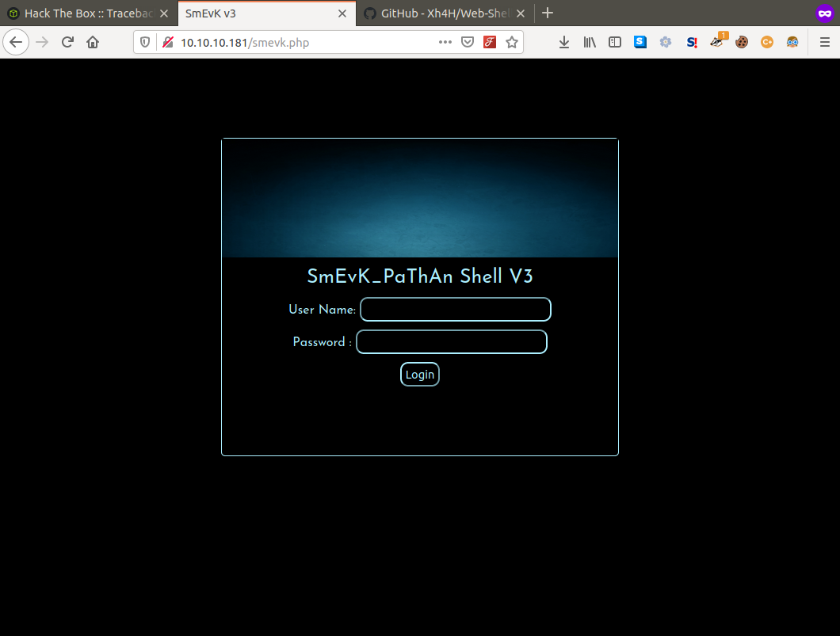Click the Password input field
Image resolution: width=840 pixels, height=636 pixels.
pos(452,342)
